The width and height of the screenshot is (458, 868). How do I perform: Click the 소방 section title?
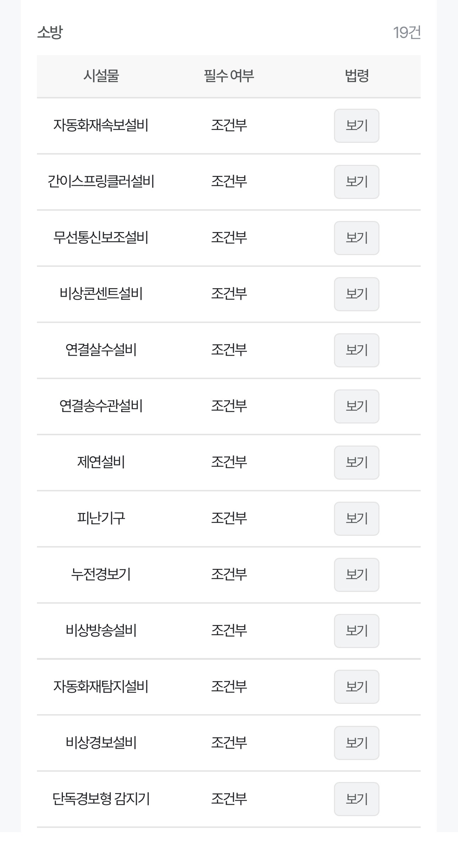[x=50, y=32]
